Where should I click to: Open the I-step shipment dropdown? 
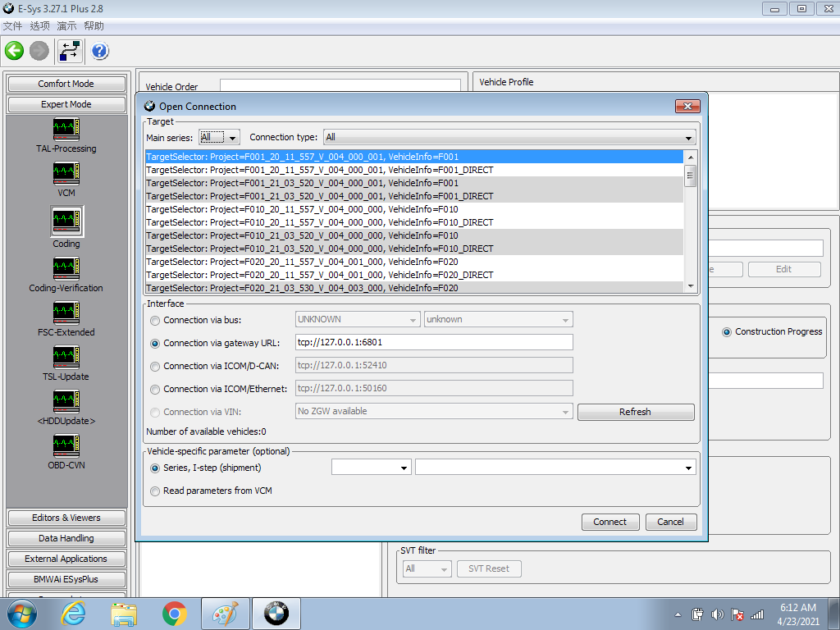click(x=555, y=467)
